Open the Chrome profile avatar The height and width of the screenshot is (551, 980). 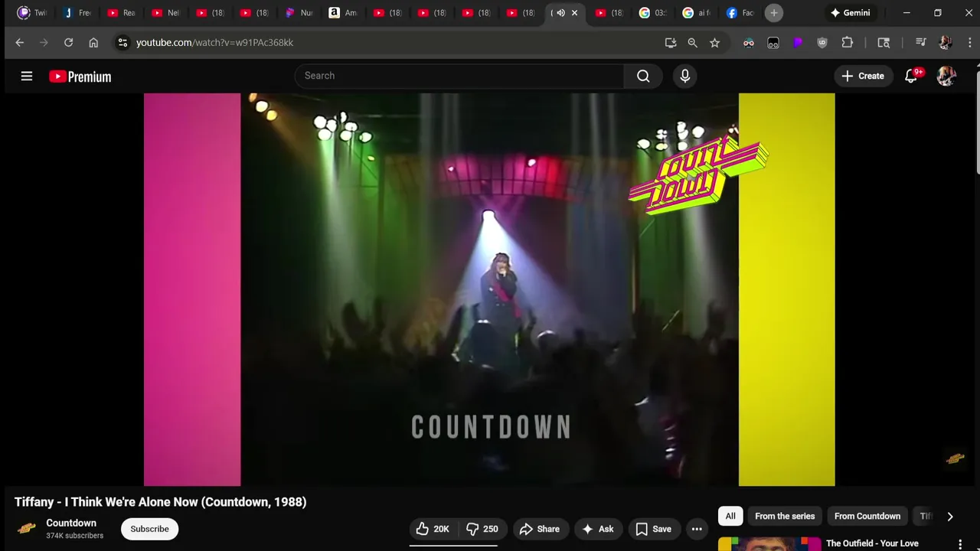point(946,43)
